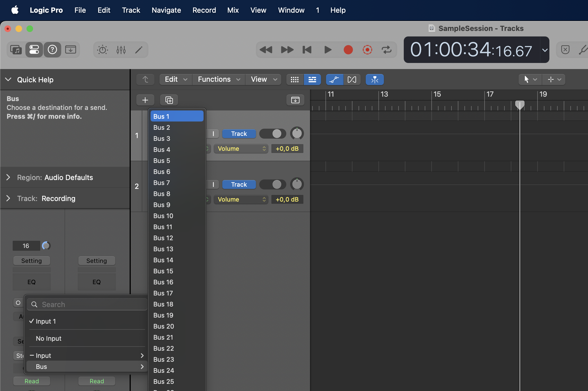Screen dimensions: 588x391
Task: Open track 1 Volume automation parameter dropdown
Action: click(x=241, y=149)
